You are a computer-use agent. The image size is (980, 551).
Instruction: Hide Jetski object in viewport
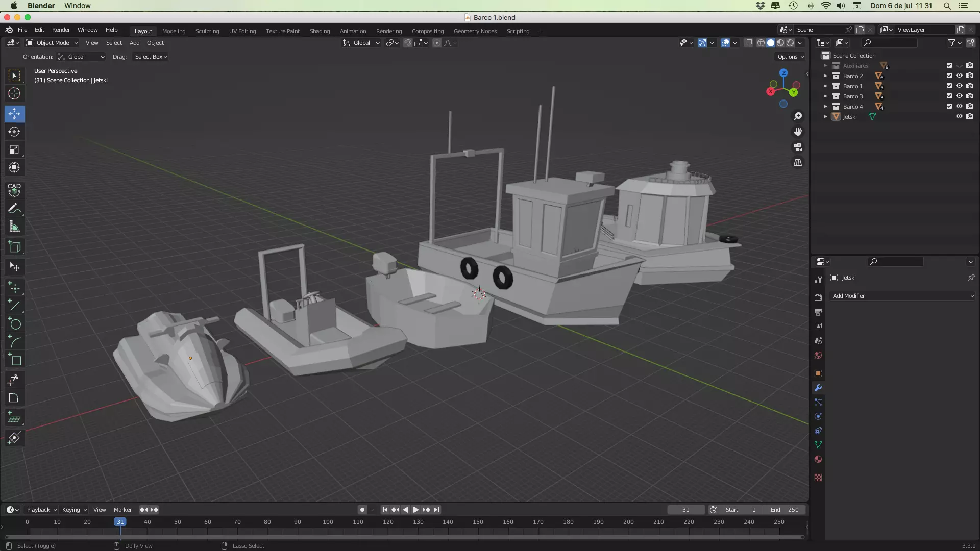click(959, 116)
